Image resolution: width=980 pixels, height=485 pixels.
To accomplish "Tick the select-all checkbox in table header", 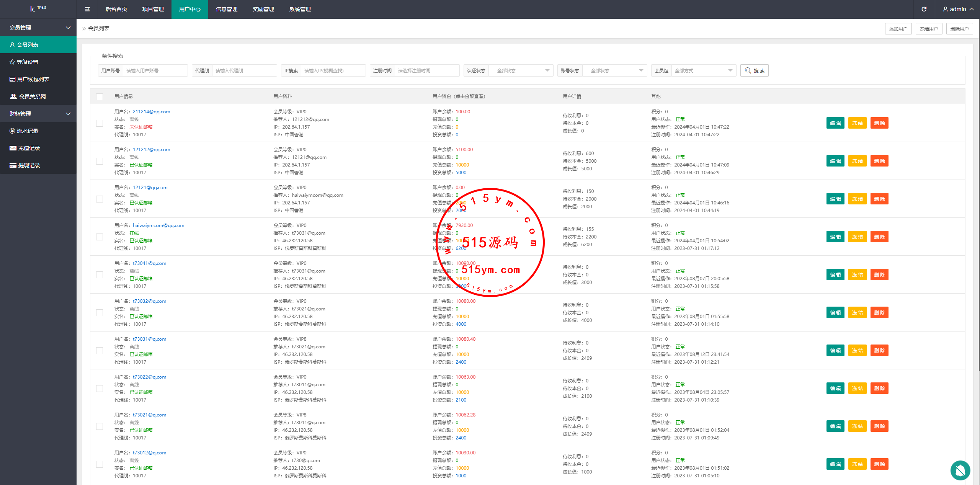I will pyautogui.click(x=100, y=96).
